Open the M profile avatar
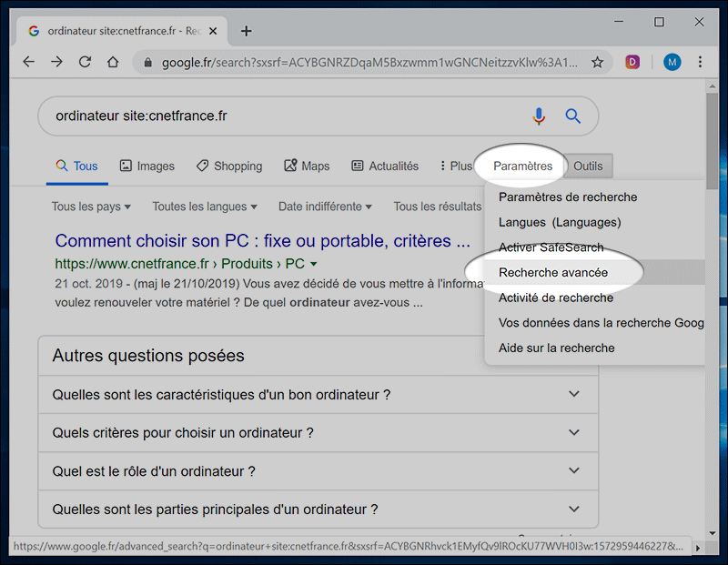The height and width of the screenshot is (565, 728). (x=672, y=62)
